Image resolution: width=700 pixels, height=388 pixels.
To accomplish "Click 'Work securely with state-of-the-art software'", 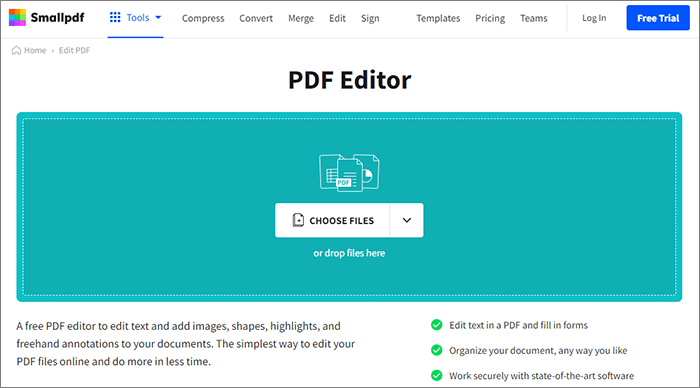I will point(542,376).
